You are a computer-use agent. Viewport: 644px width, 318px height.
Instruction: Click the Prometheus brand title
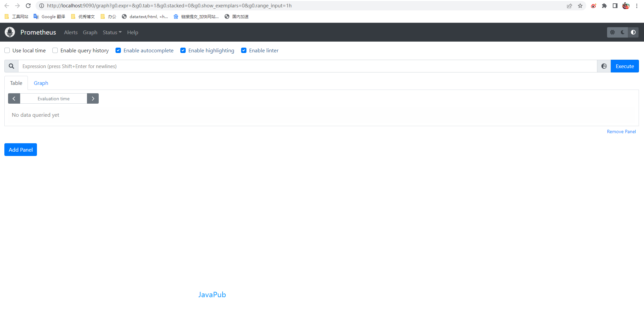38,32
